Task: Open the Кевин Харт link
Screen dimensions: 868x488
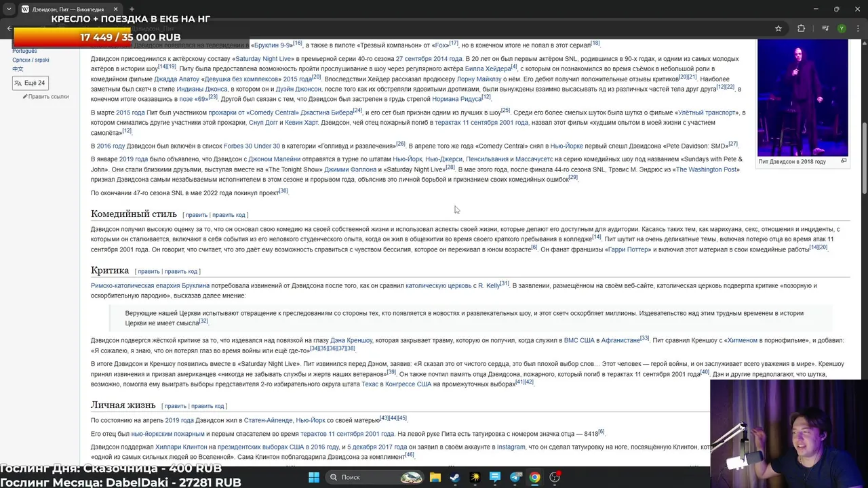Action: (301, 123)
